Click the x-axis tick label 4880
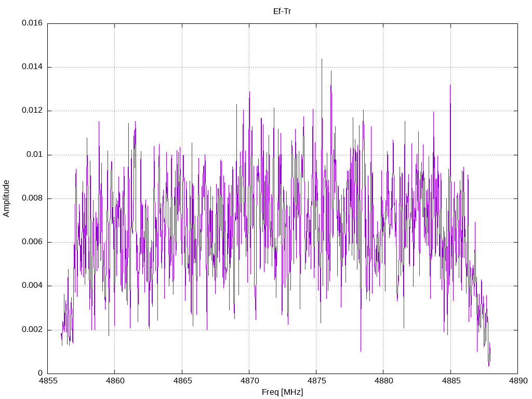This screenshot has width=532, height=399. (383, 381)
